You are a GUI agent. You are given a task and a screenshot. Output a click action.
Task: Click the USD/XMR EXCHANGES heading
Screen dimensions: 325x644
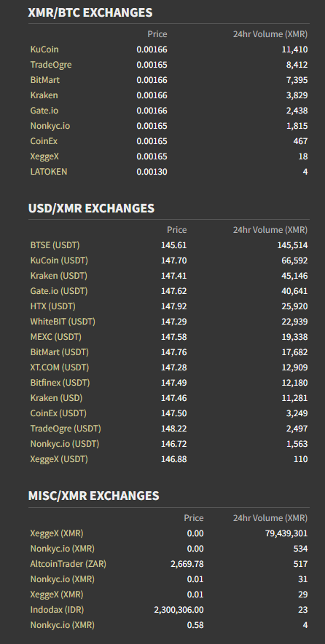(91, 208)
